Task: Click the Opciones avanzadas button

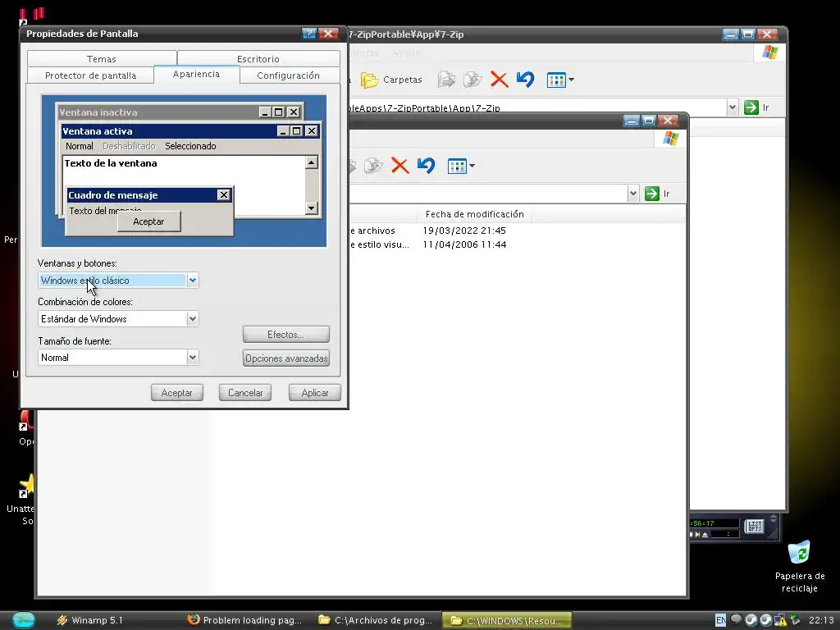Action: pyautogui.click(x=286, y=358)
